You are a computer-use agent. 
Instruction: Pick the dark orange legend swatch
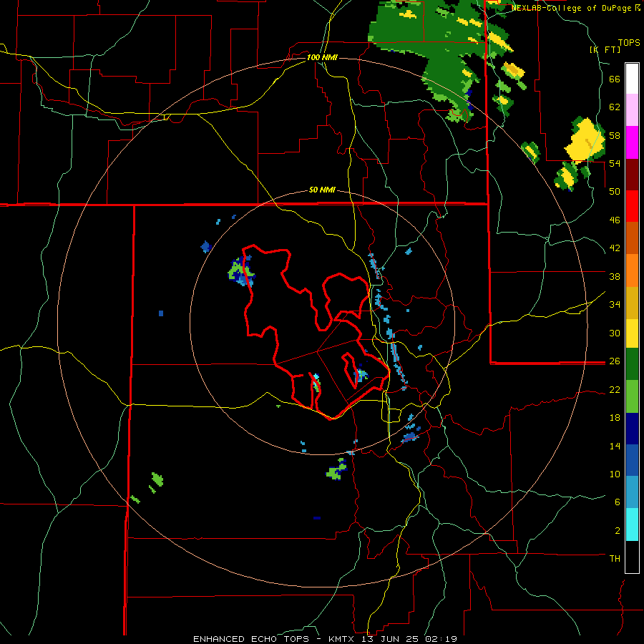(x=632, y=238)
